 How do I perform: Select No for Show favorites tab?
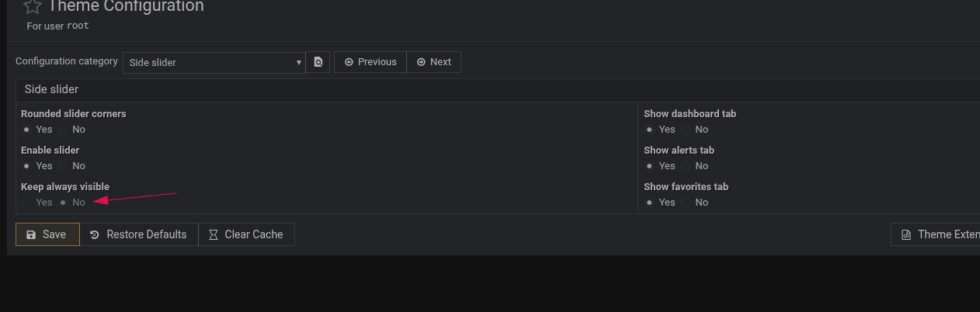(x=686, y=203)
